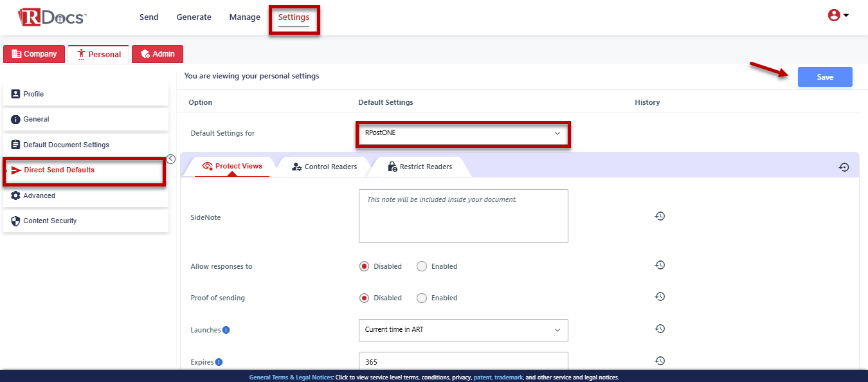Enable Allow responses to radio option
This screenshot has height=382, width=868.
pyautogui.click(x=422, y=266)
